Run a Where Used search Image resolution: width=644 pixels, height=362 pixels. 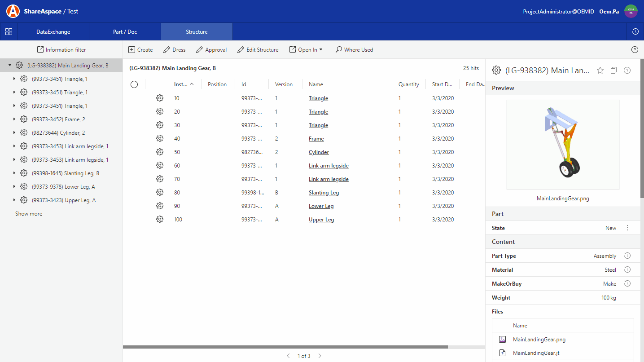[x=354, y=49]
